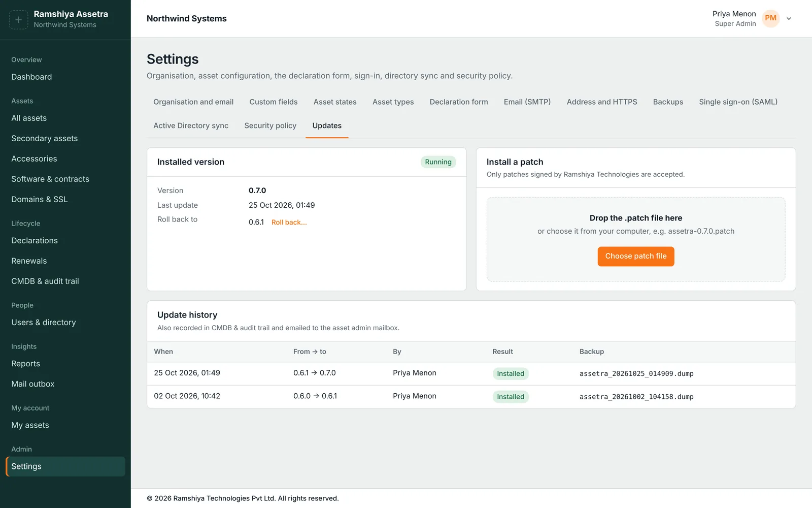
Task: Expand the user account menu chevron
Action: click(789, 19)
